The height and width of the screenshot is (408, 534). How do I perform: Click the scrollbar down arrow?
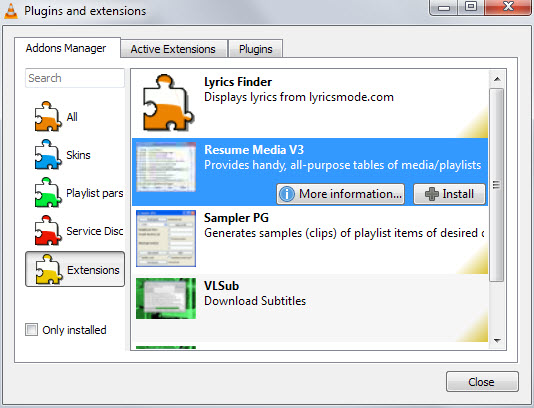497,340
